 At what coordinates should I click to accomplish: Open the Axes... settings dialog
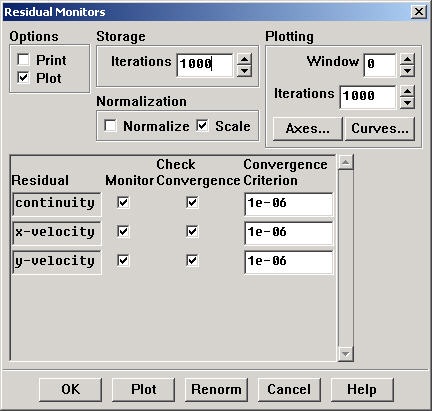coord(307,128)
